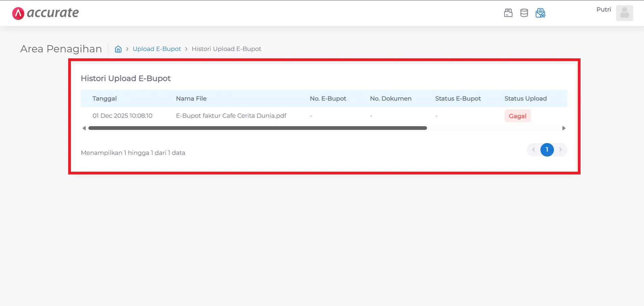Viewport: 644px width, 306px height.
Task: Sort by the Tanggal column header
Action: [104, 98]
